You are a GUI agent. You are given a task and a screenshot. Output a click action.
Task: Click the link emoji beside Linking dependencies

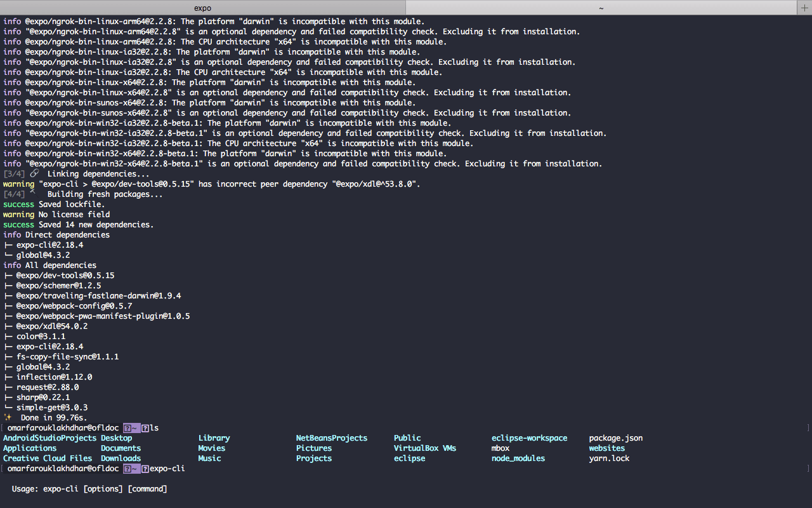(x=34, y=173)
